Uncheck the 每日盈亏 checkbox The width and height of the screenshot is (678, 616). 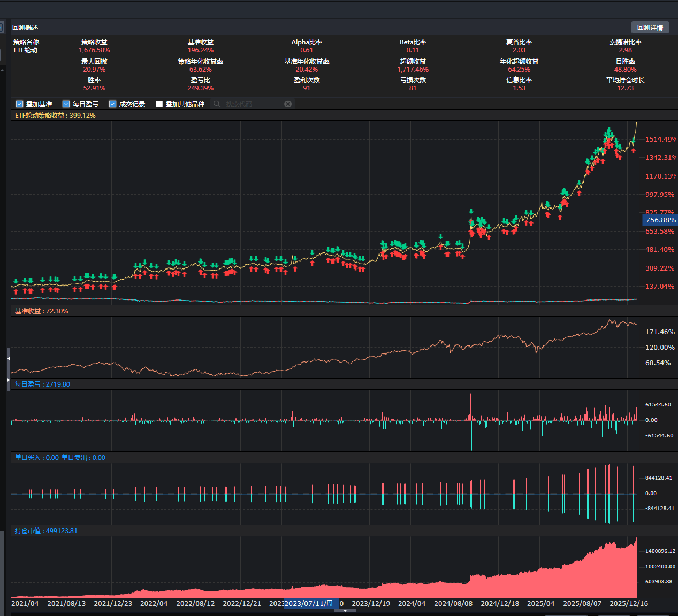66,104
